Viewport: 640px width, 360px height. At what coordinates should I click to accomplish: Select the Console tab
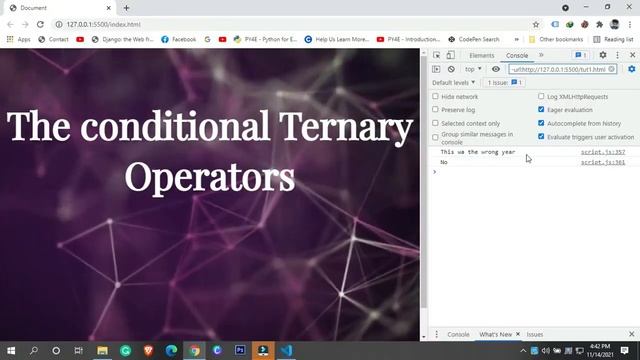(x=517, y=55)
